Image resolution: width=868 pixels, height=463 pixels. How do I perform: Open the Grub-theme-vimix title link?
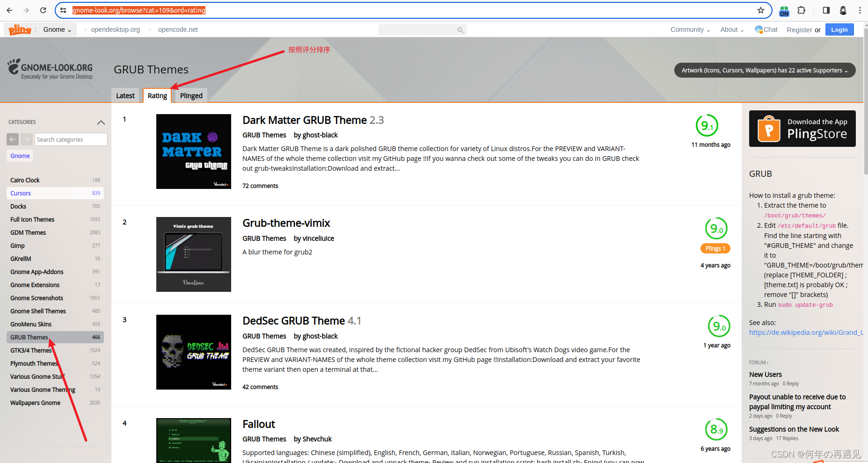click(286, 223)
